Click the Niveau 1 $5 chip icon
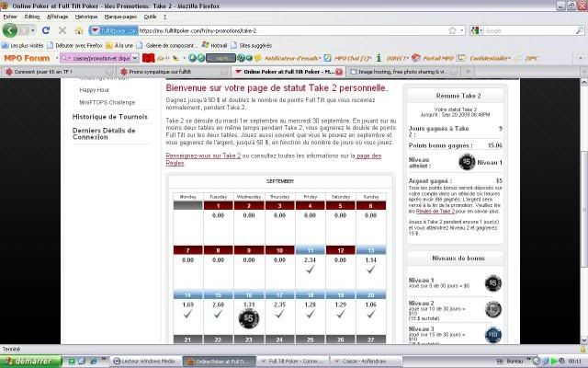This screenshot has width=588, height=368. click(493, 283)
